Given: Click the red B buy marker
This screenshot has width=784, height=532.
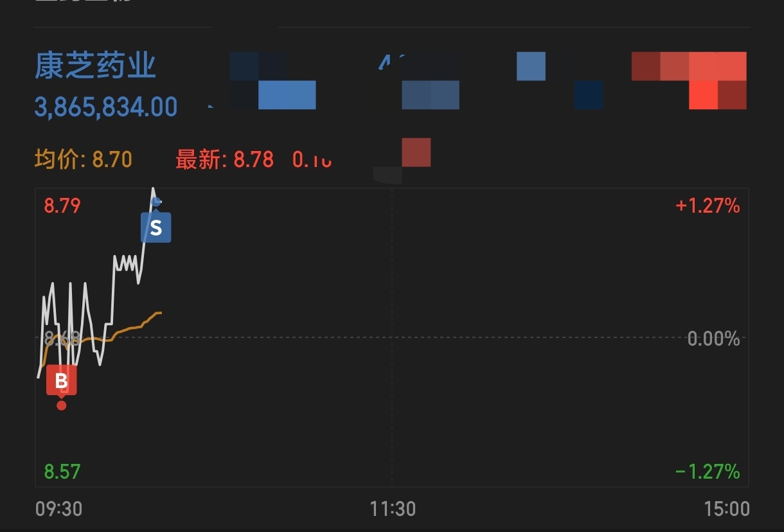Looking at the screenshot, I should coord(61,380).
